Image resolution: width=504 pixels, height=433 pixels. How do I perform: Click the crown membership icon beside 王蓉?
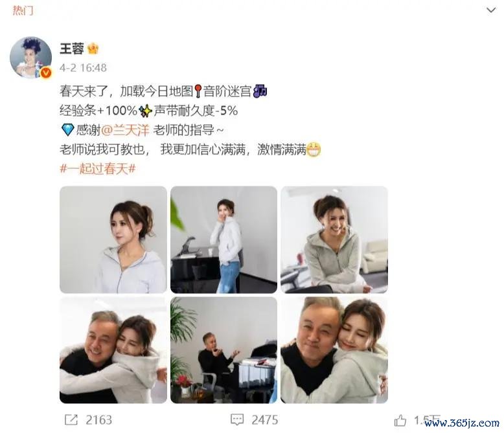click(93, 49)
